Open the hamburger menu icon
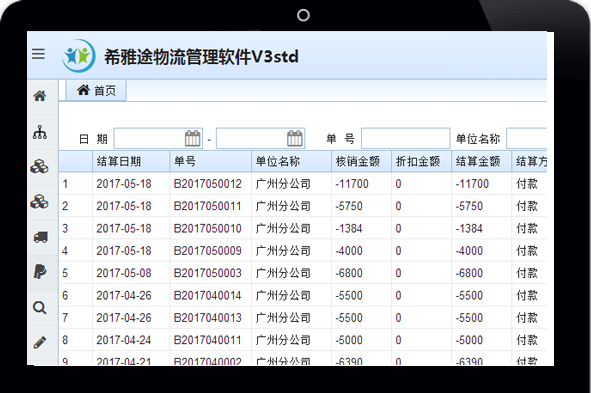591x393 pixels. point(38,54)
